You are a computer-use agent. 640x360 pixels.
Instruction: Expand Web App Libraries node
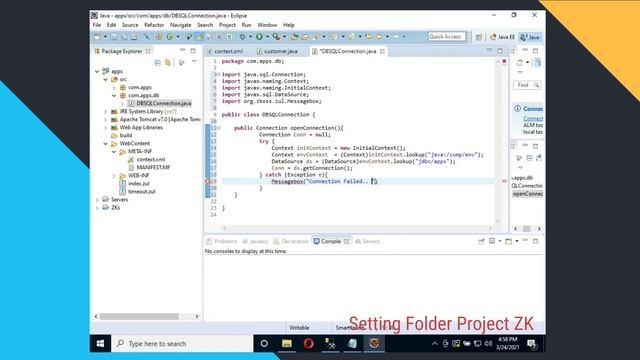tap(106, 128)
